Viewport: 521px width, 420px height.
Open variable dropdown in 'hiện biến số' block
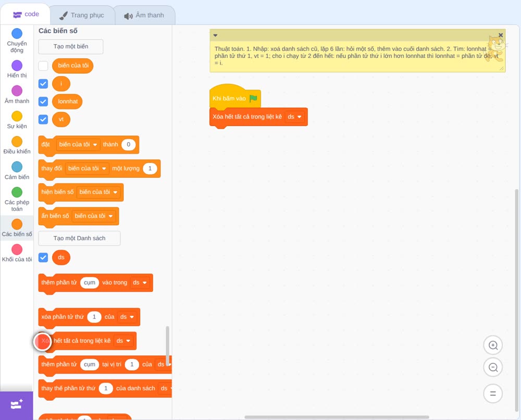pyautogui.click(x=98, y=192)
